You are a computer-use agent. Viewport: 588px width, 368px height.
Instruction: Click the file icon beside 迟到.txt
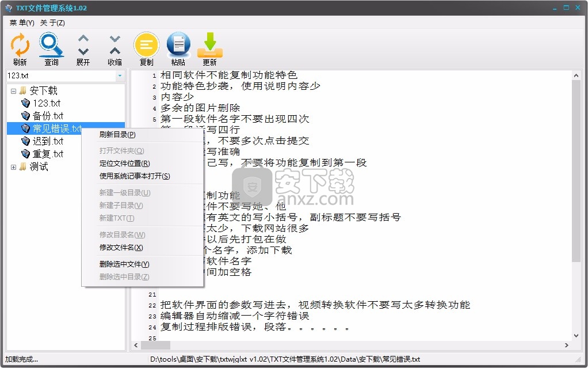tap(25, 141)
